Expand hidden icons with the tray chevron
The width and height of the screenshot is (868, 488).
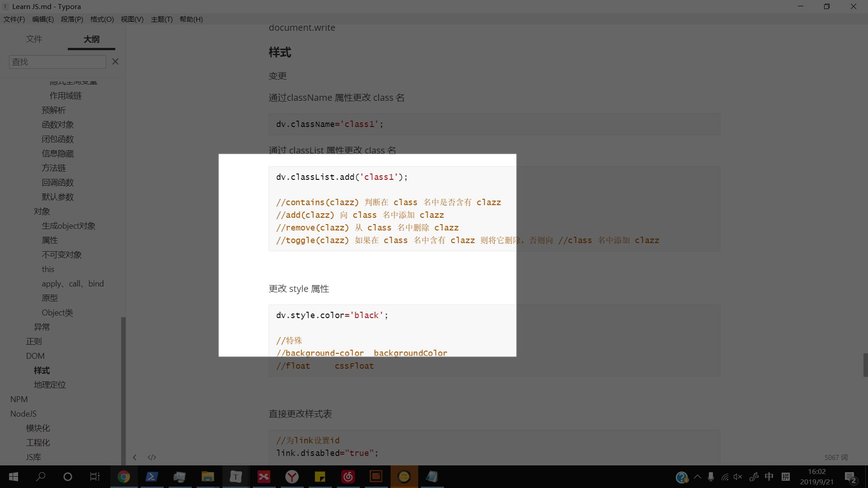tap(698, 477)
